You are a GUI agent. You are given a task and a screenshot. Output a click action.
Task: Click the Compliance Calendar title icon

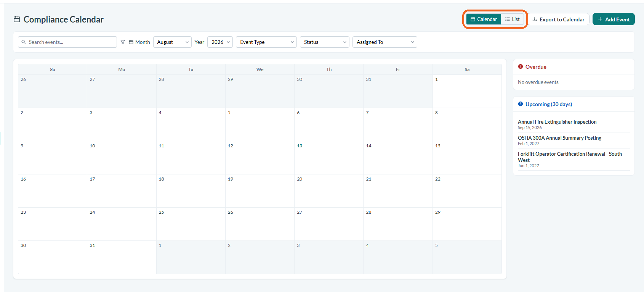[x=17, y=19]
